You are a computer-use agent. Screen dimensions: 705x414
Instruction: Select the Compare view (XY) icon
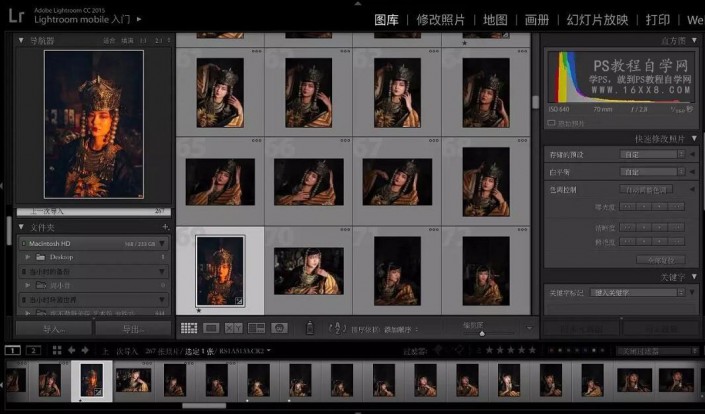tap(233, 327)
